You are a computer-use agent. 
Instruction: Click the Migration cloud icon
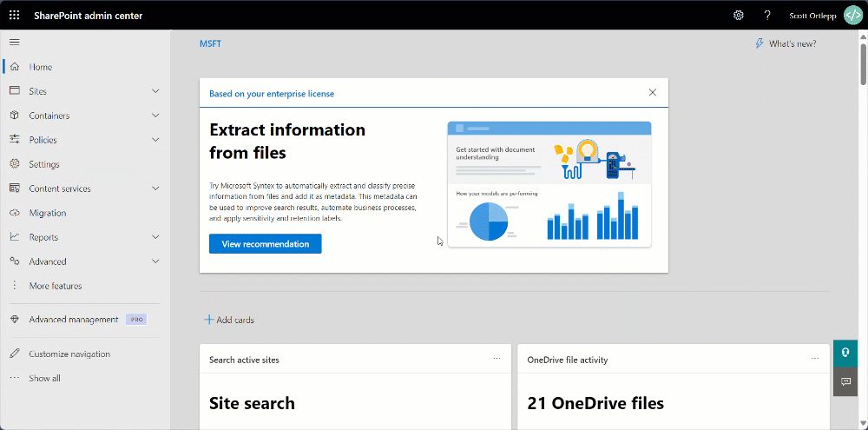[x=15, y=213]
